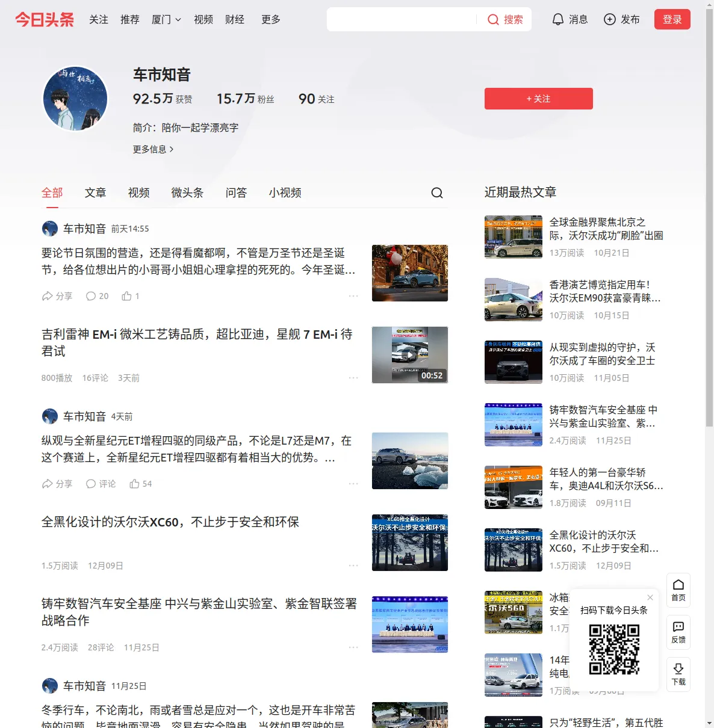Switch to the 视频 profile tab
714x728 pixels.
(x=139, y=193)
